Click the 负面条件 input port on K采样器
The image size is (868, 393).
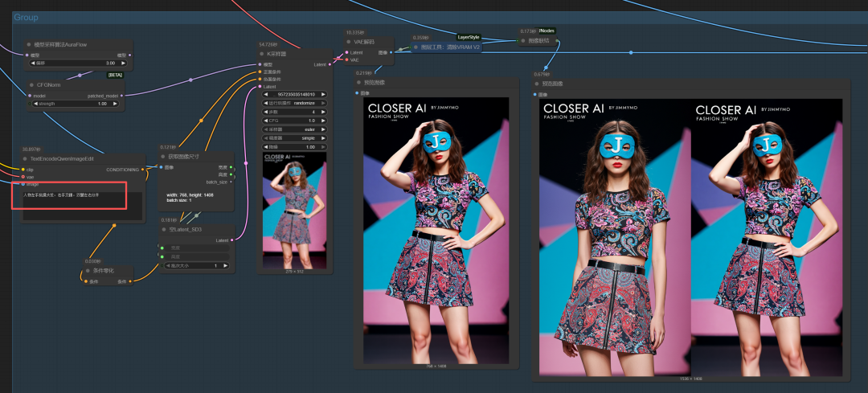(260, 79)
